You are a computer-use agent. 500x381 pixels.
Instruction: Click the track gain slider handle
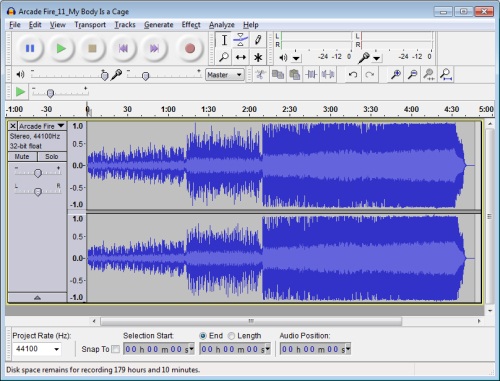pos(38,173)
